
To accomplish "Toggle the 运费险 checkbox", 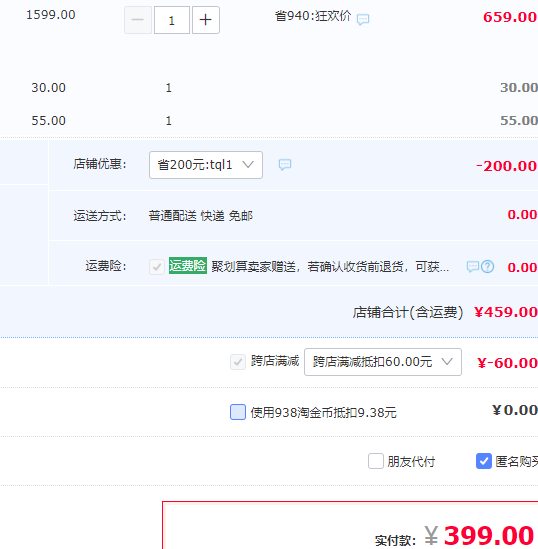I will (x=157, y=267).
